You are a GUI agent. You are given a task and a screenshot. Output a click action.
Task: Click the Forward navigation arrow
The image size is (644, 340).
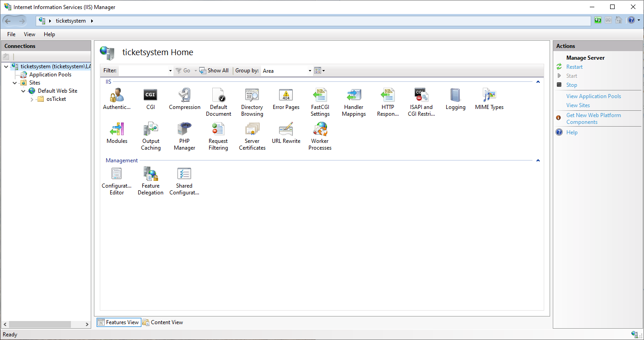point(22,21)
